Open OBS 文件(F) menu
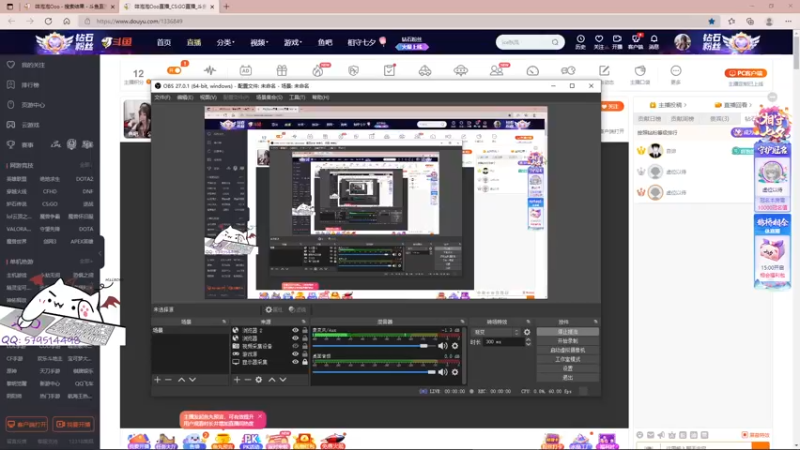Image resolution: width=800 pixels, height=450 pixels. coord(162,97)
